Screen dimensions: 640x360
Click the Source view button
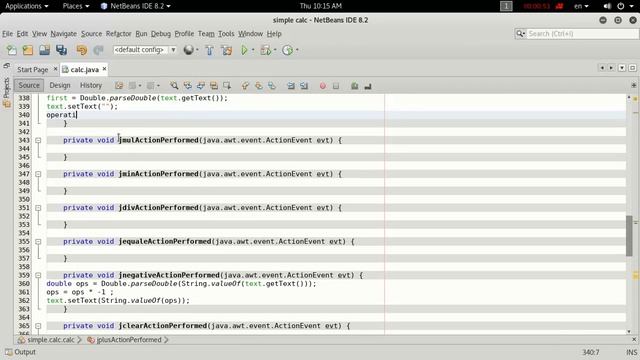pos(29,85)
